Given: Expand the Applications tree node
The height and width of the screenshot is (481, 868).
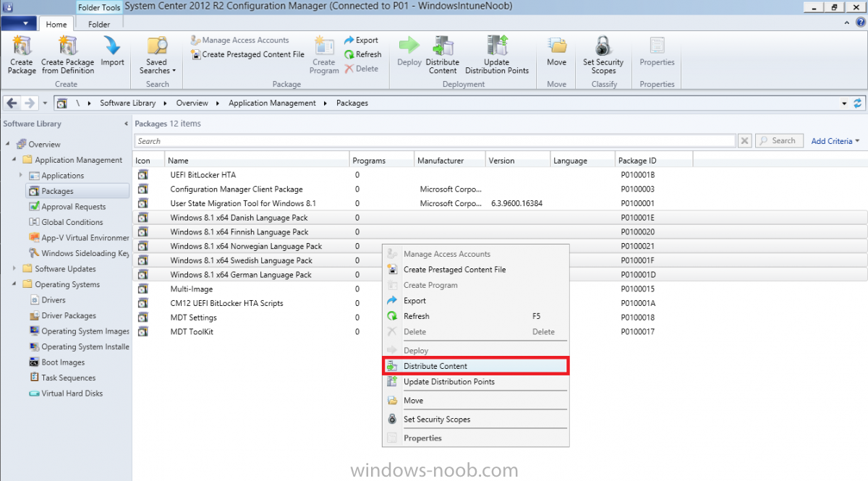Looking at the screenshot, I should (21, 175).
